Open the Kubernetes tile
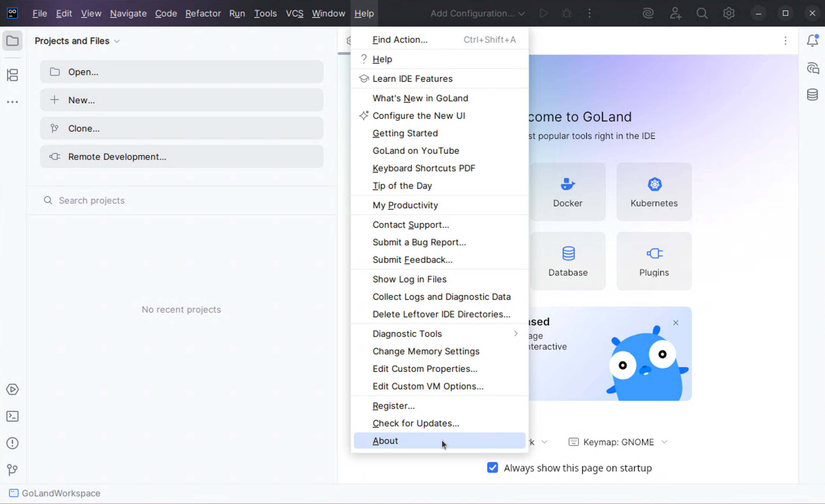 click(654, 192)
